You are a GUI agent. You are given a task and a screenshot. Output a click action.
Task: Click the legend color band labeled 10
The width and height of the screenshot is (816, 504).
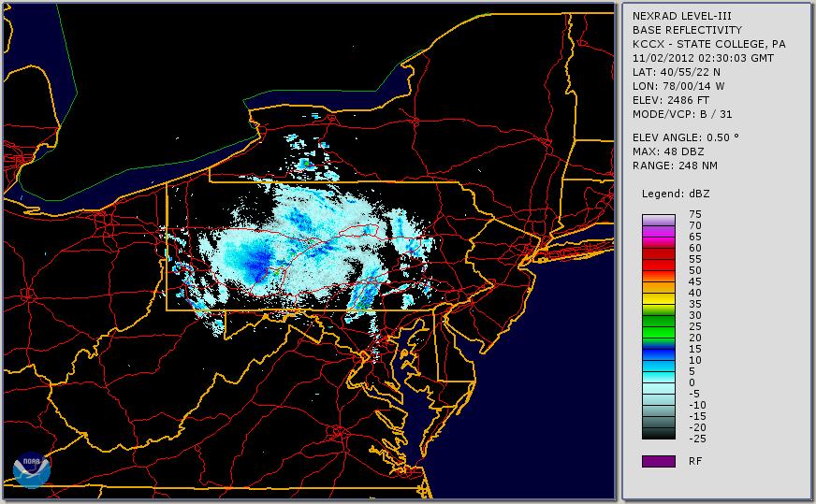pos(658,360)
